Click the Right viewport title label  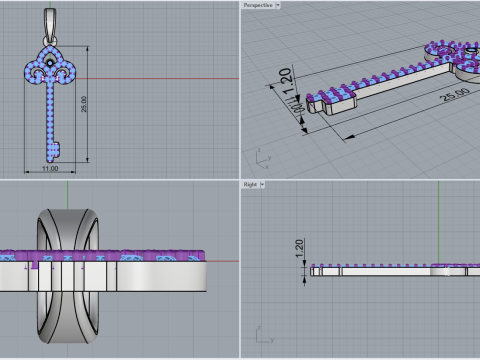tap(250, 184)
